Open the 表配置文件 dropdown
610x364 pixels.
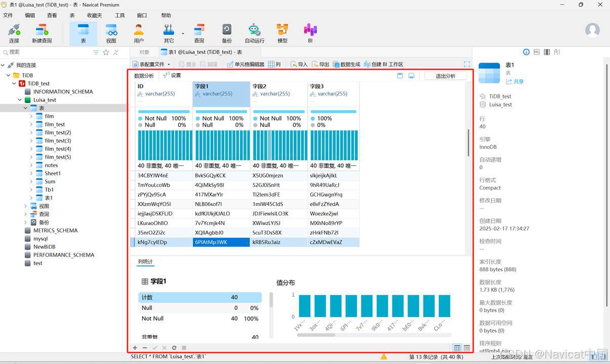[151, 64]
